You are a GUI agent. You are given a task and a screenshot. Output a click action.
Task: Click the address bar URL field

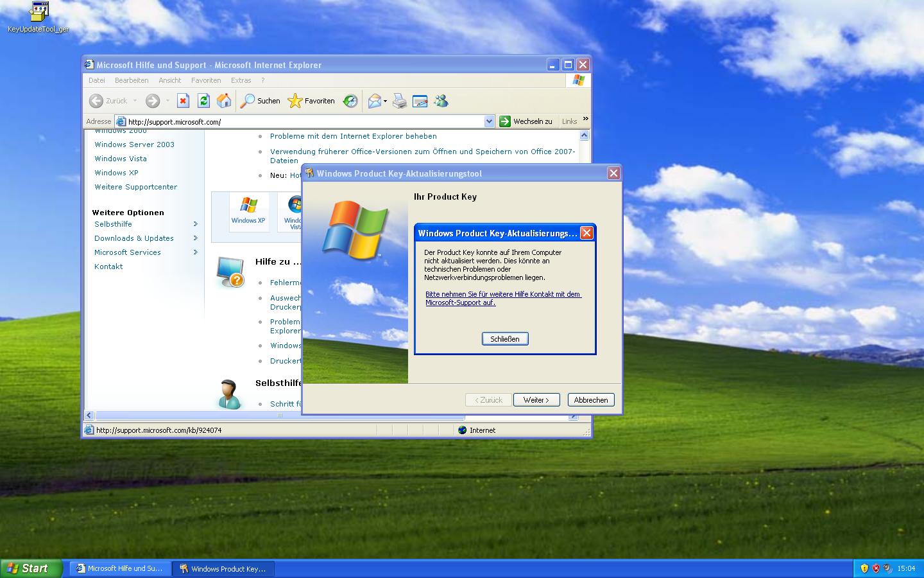302,121
